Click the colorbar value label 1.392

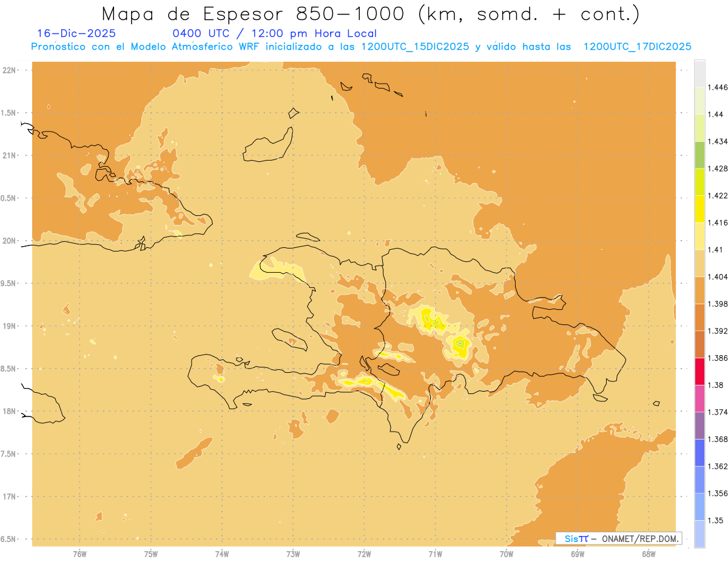[718, 331]
